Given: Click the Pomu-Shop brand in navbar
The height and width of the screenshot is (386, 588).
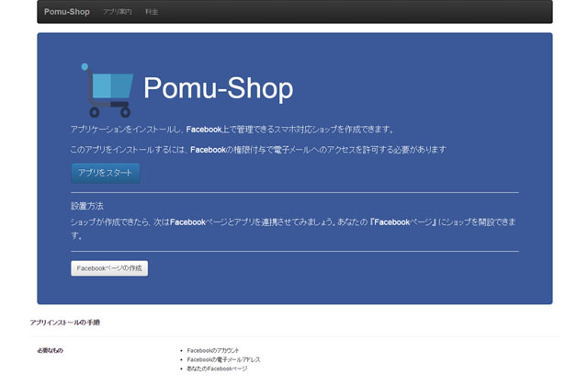Looking at the screenshot, I should point(67,12).
